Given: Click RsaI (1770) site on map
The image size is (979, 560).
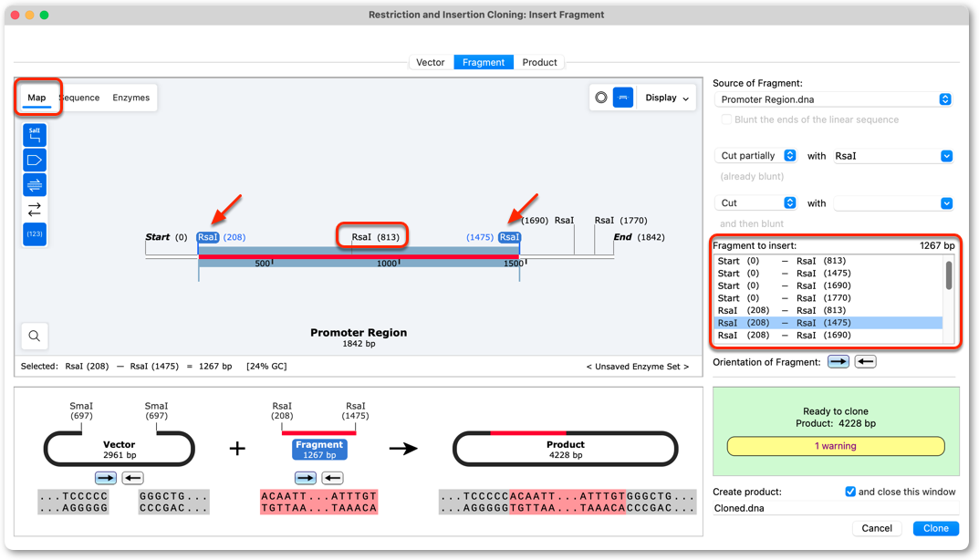Looking at the screenshot, I should (x=620, y=221).
